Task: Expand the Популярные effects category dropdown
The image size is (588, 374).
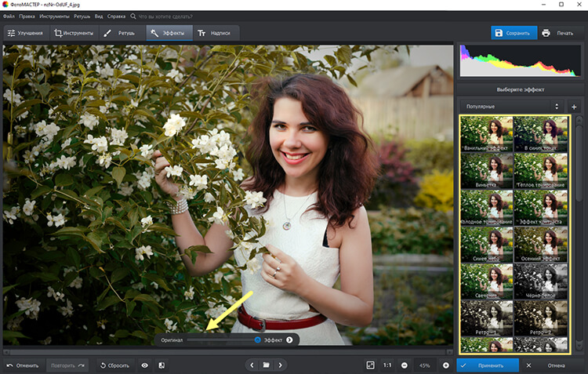Action: pos(511,106)
